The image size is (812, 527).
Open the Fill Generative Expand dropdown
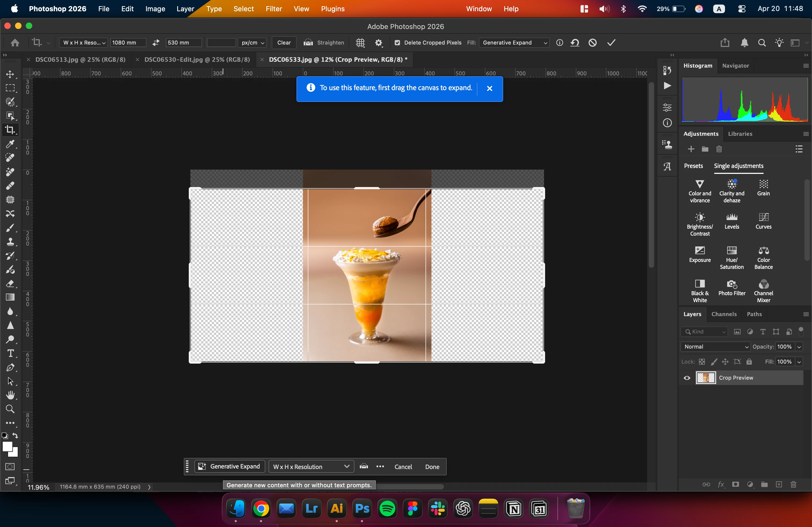tap(514, 43)
